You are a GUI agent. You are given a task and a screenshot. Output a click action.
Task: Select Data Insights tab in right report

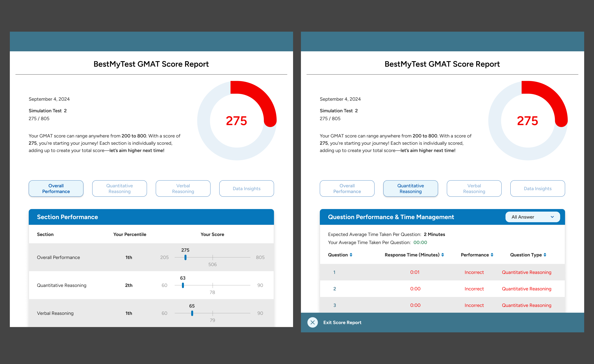click(538, 189)
